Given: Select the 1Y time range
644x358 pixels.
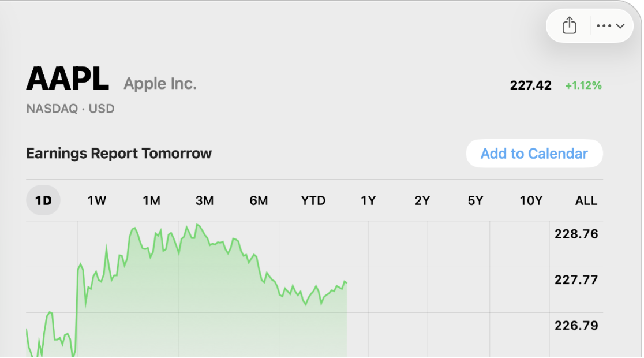Looking at the screenshot, I should click(x=368, y=200).
